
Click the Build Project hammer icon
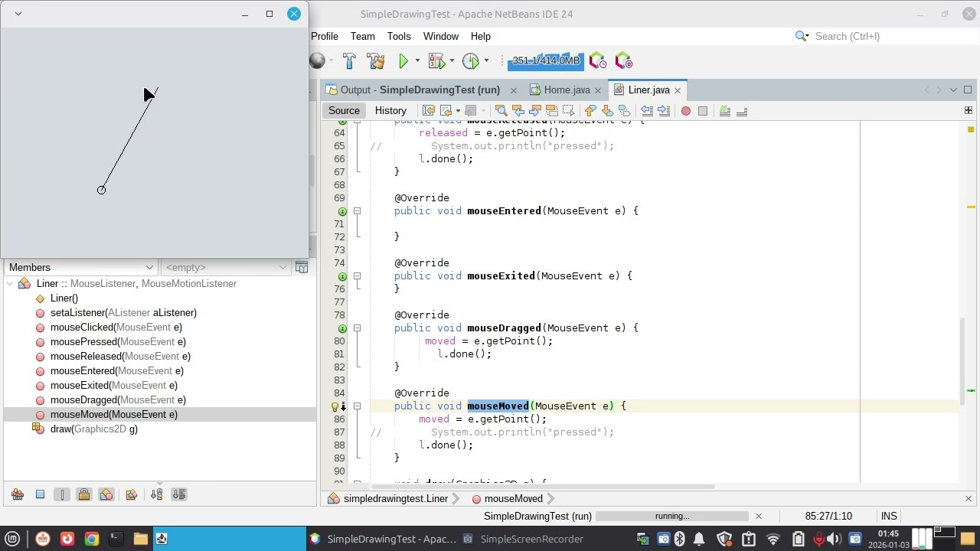(349, 61)
